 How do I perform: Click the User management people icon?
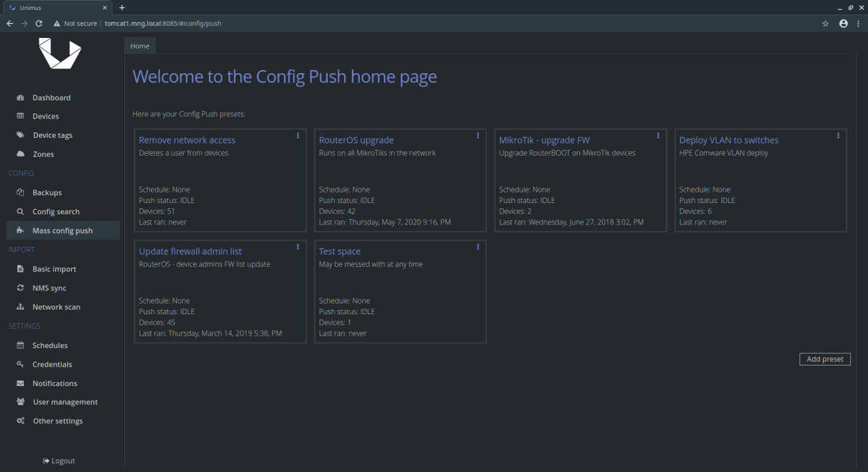[20, 402]
